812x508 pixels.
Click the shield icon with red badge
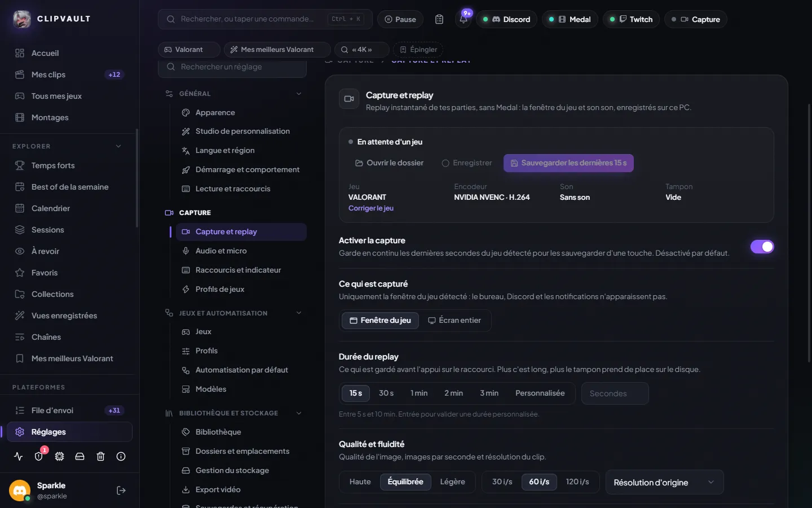39,457
